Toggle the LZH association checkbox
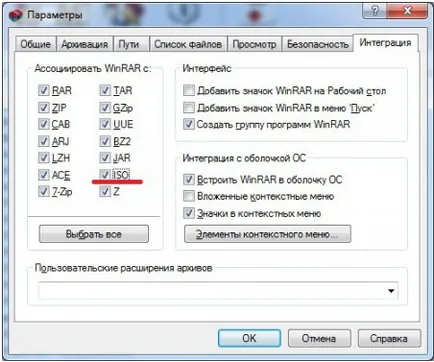The height and width of the screenshot is (362, 434). point(43,158)
